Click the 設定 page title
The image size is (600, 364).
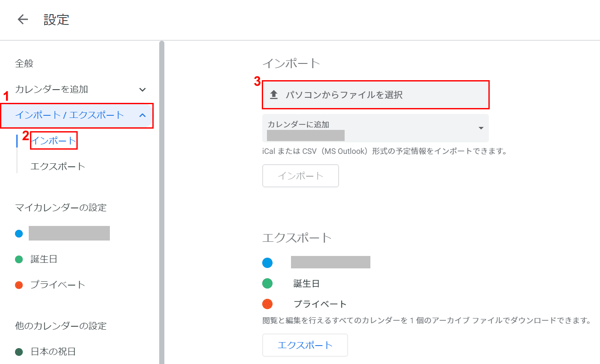tap(56, 19)
